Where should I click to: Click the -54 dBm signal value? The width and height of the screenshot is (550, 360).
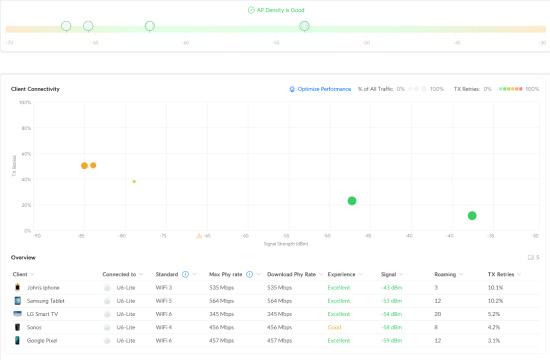point(391,314)
